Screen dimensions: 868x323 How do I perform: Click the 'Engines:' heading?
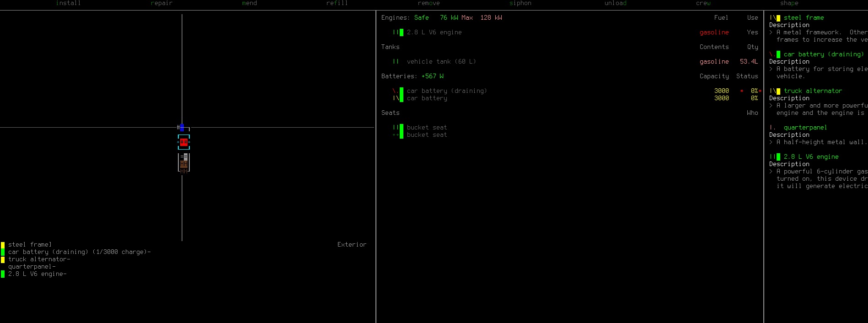click(x=396, y=18)
